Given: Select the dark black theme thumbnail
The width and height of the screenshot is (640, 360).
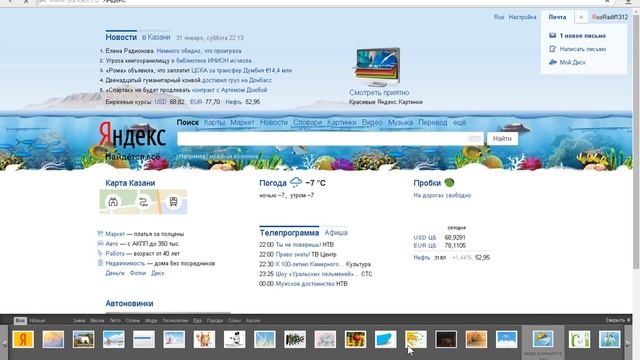Looking at the screenshot, I should [x=446, y=339].
